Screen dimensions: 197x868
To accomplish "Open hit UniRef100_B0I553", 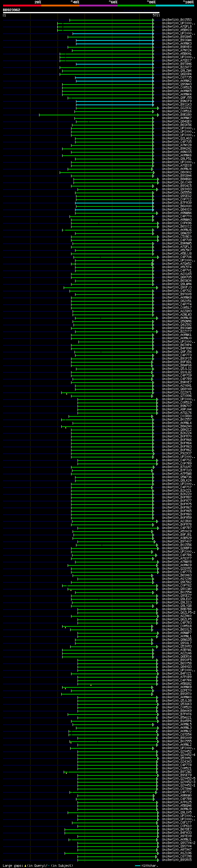I will [x=177, y=20].
